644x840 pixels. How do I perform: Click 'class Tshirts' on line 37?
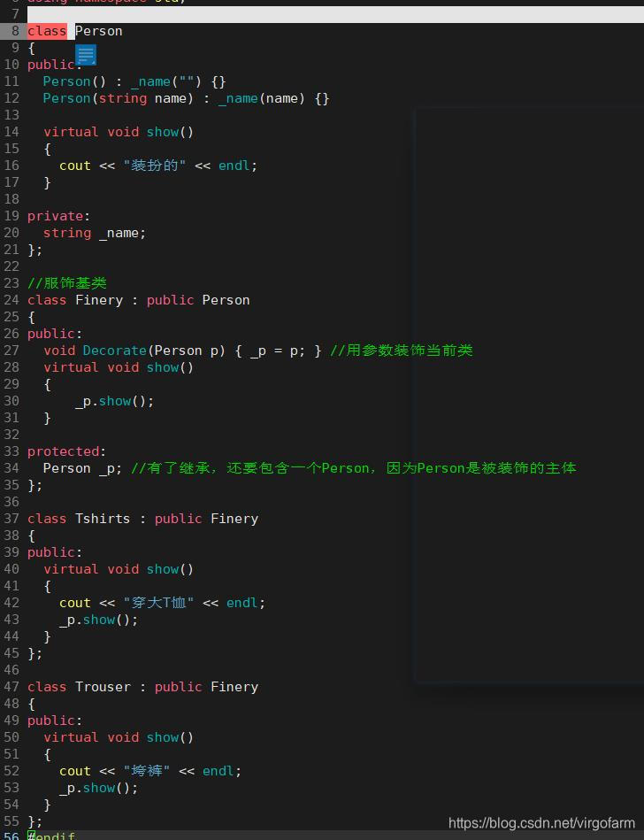tap(79, 519)
